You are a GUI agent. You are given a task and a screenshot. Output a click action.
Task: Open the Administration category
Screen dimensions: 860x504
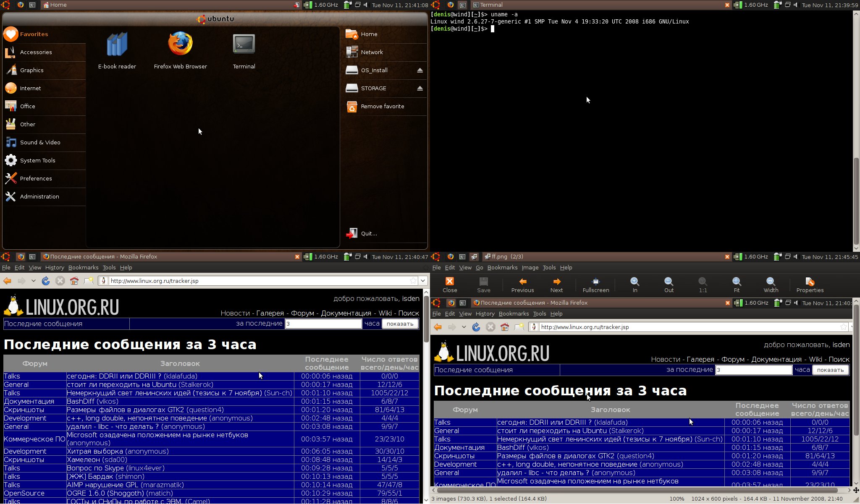44,197
